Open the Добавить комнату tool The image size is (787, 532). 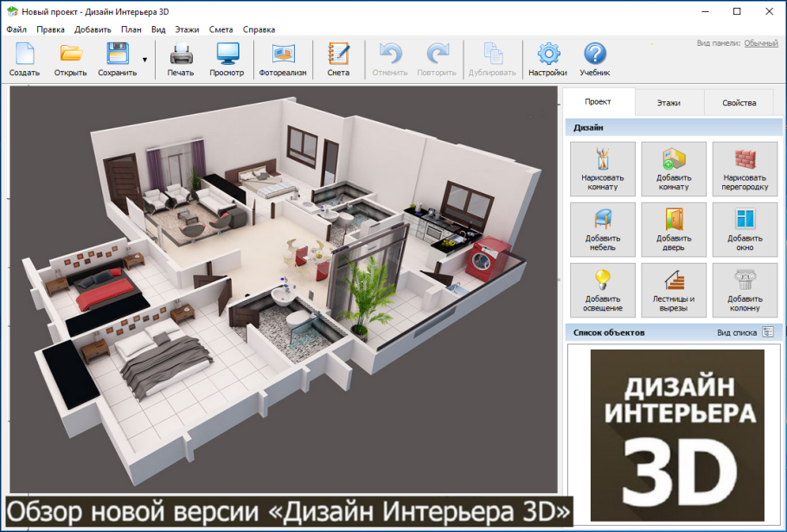[674, 169]
